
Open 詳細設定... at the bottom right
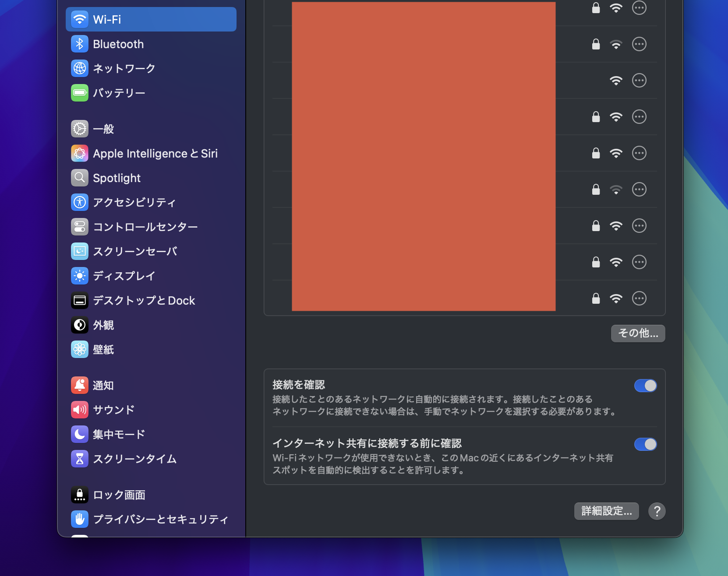point(606,511)
